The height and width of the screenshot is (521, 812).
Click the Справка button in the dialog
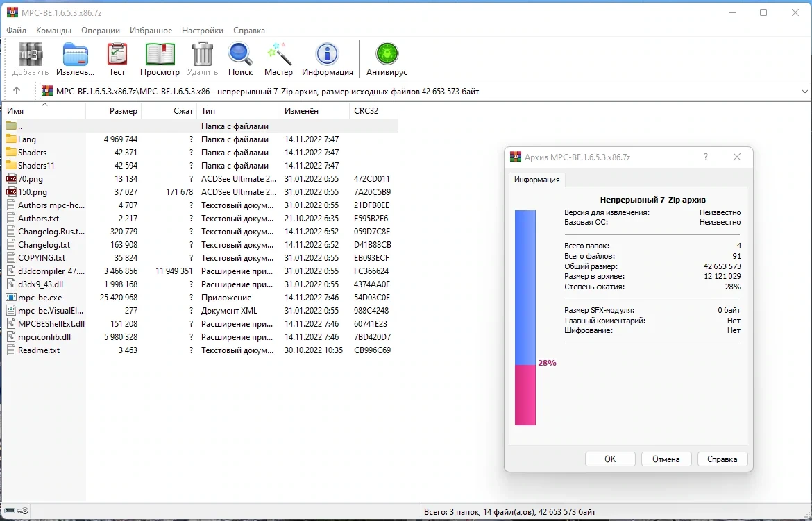(722, 459)
